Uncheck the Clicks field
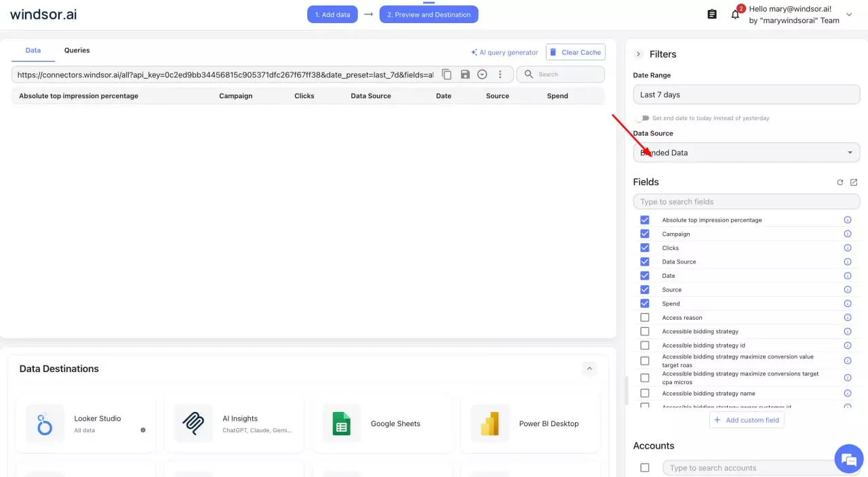868x477 pixels. pos(644,247)
